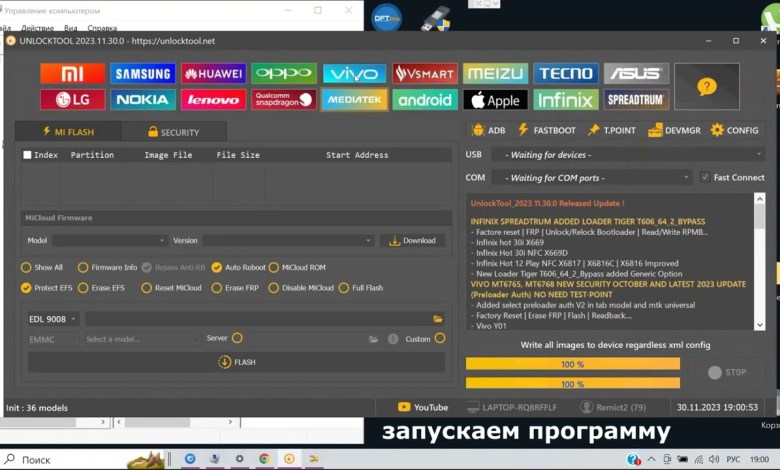
Task: Open the DEVMGR device manager
Action: coord(675,130)
